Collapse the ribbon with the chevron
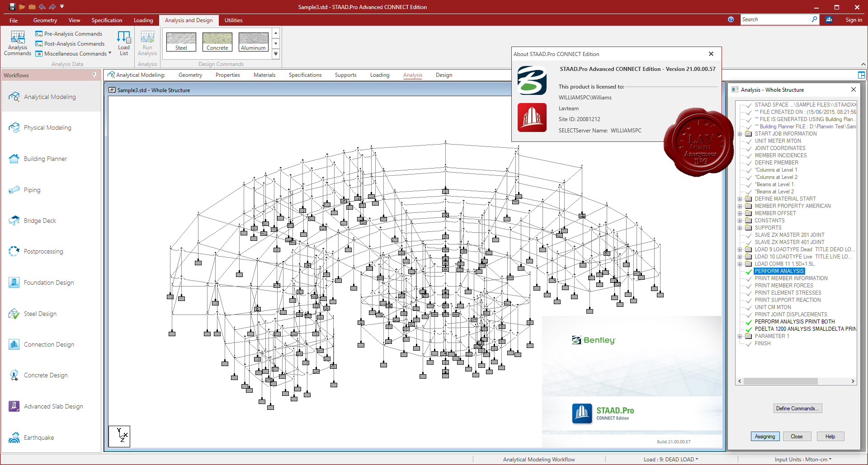This screenshot has width=868, height=465. 863,64
